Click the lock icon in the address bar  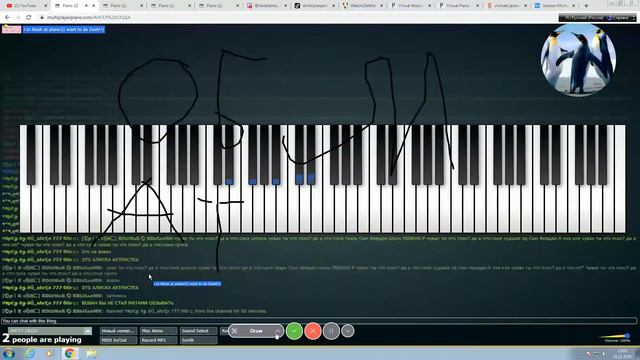(42, 18)
